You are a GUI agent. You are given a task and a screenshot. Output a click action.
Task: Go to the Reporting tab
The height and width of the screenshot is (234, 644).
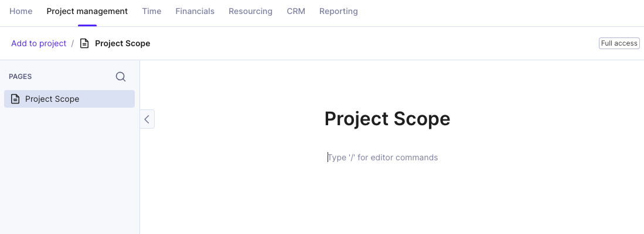coord(339,12)
